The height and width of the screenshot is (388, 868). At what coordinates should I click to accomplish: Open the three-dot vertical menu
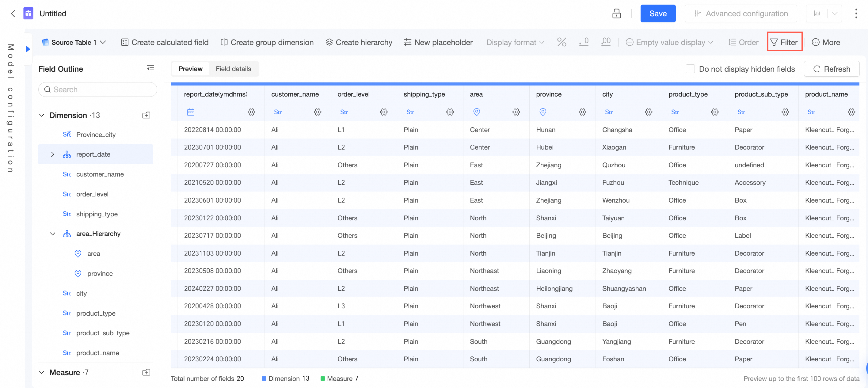(x=856, y=13)
